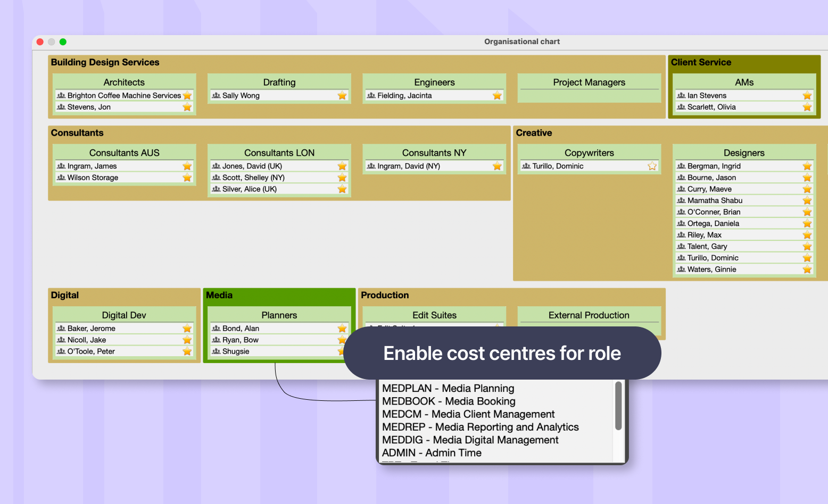828x504 pixels.
Task: Click people icon beside Turillo, Dominic under Designers
Action: tap(681, 258)
